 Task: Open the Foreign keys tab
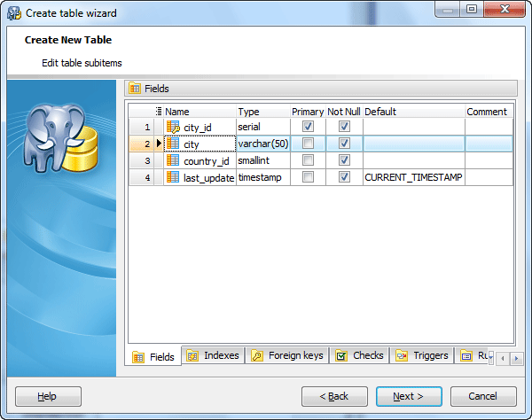[x=287, y=355]
